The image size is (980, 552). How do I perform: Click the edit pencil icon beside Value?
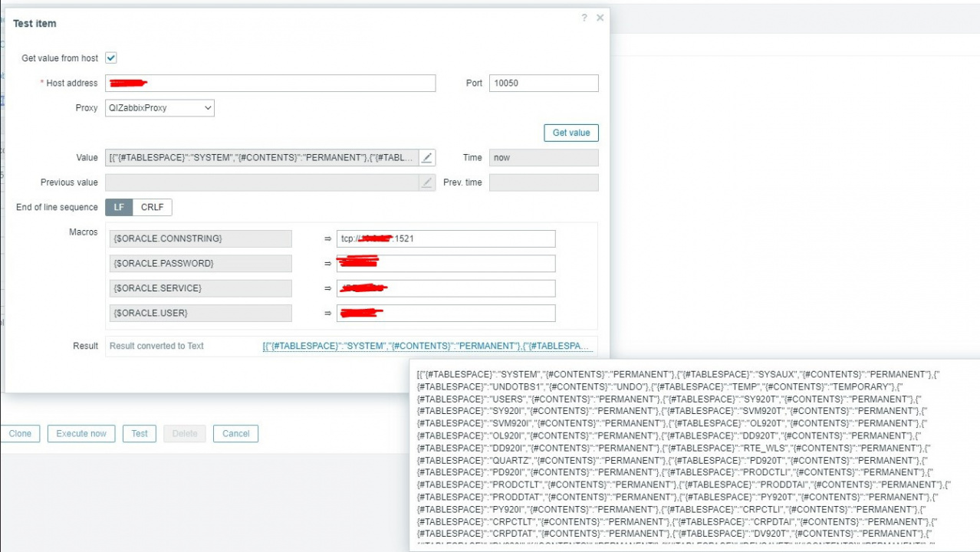427,158
